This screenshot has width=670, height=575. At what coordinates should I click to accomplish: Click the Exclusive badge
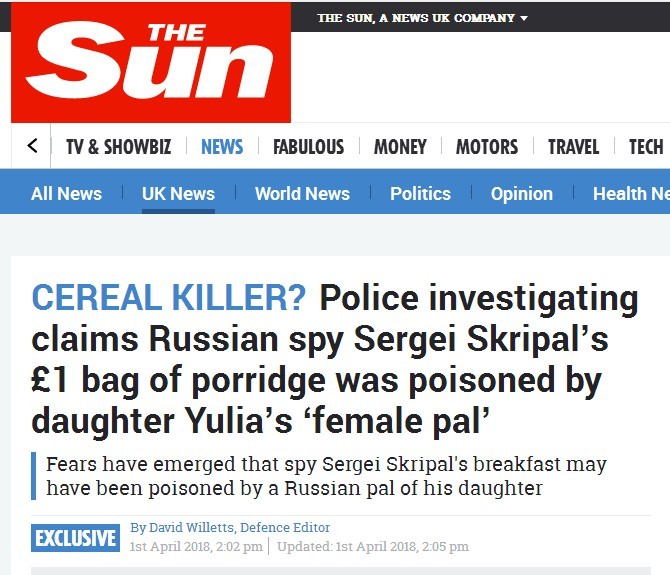click(x=75, y=538)
